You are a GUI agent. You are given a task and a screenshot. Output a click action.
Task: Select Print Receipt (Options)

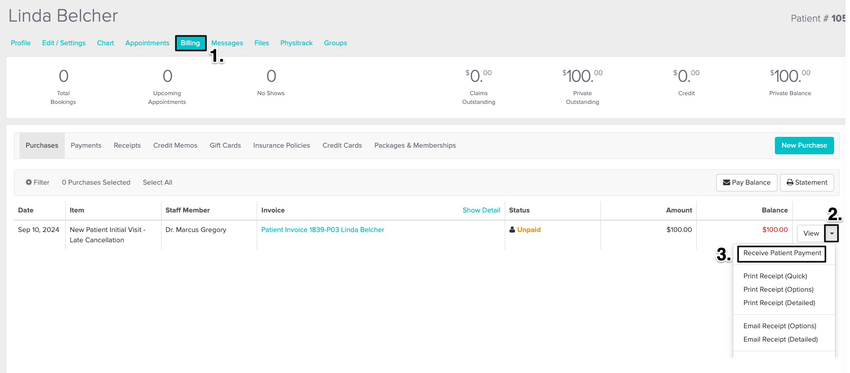coord(778,290)
